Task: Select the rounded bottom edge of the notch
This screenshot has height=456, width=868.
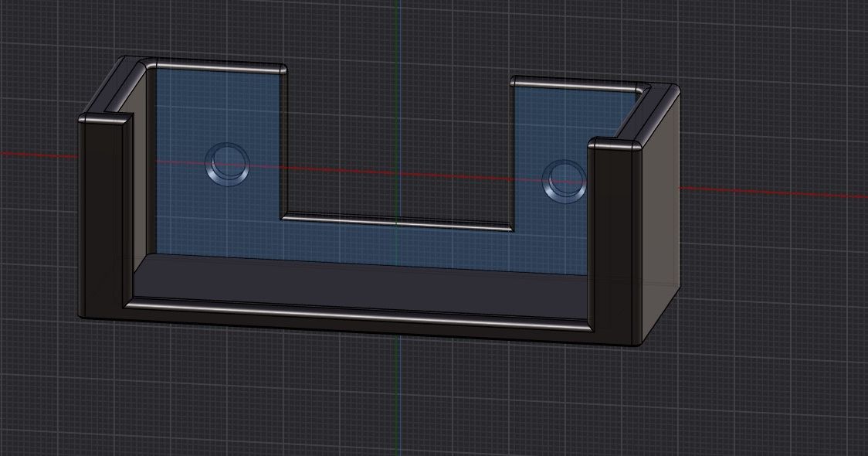Action: point(396,221)
